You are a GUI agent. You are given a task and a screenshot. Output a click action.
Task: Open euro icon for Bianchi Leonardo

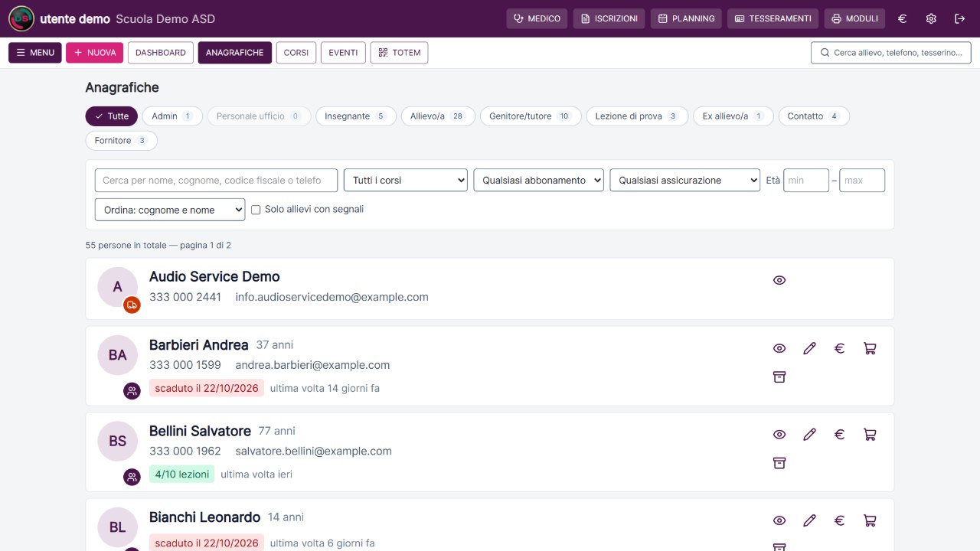tap(839, 520)
